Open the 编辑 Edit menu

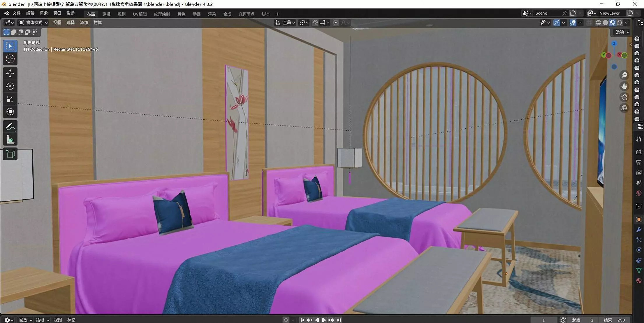[x=30, y=13]
